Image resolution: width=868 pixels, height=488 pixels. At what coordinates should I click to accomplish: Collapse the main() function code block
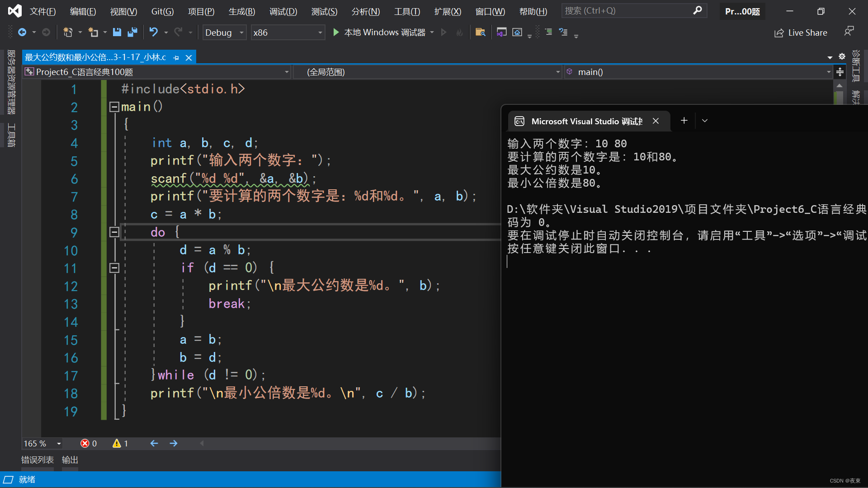click(x=114, y=107)
